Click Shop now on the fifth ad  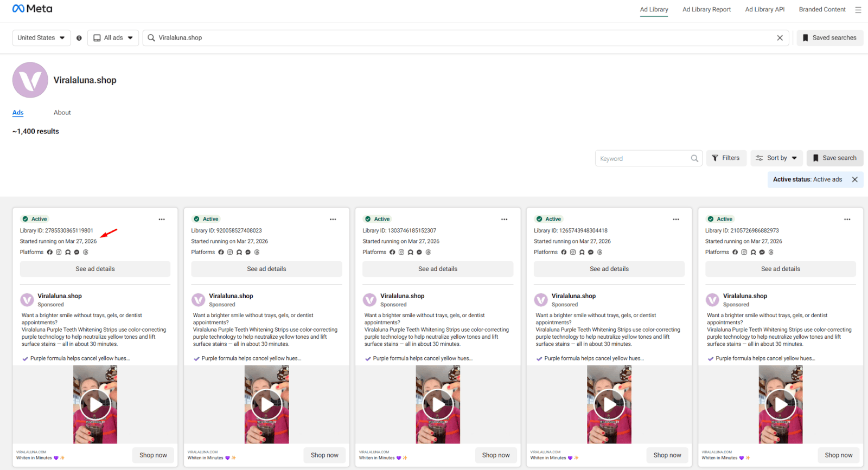coord(839,455)
